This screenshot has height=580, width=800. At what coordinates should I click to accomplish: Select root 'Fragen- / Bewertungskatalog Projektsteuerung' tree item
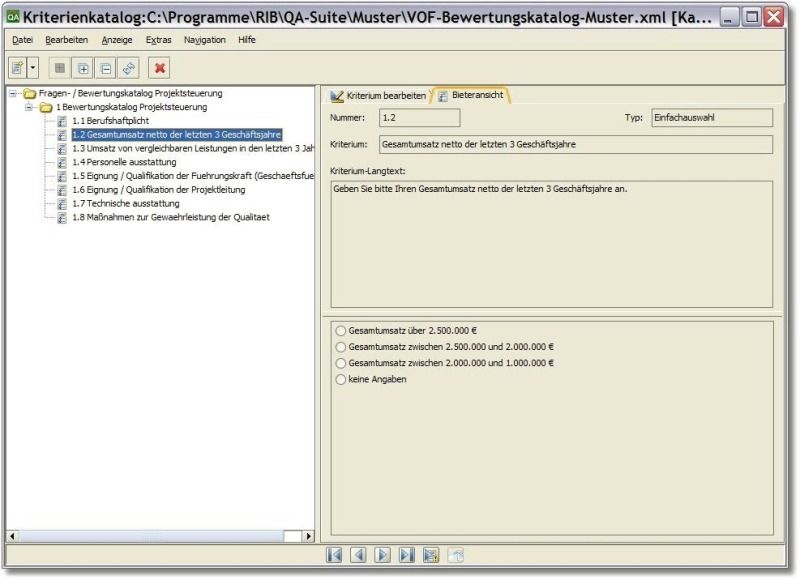pyautogui.click(x=131, y=93)
